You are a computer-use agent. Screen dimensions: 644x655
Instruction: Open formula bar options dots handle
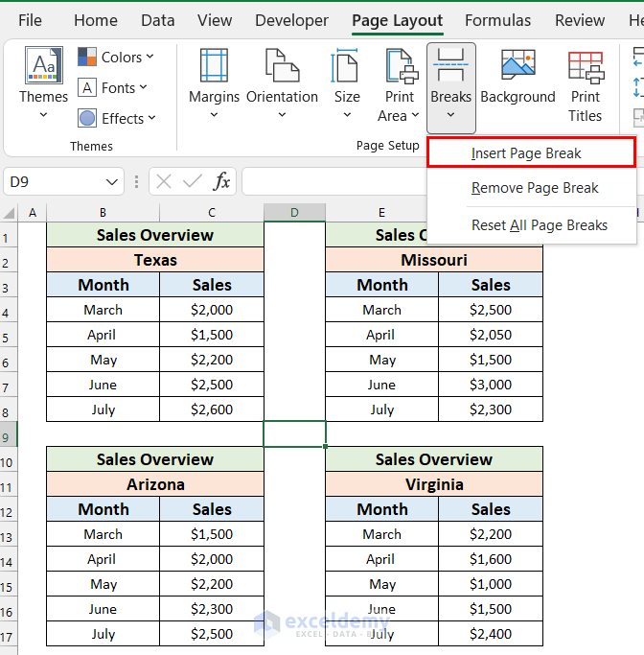click(136, 181)
